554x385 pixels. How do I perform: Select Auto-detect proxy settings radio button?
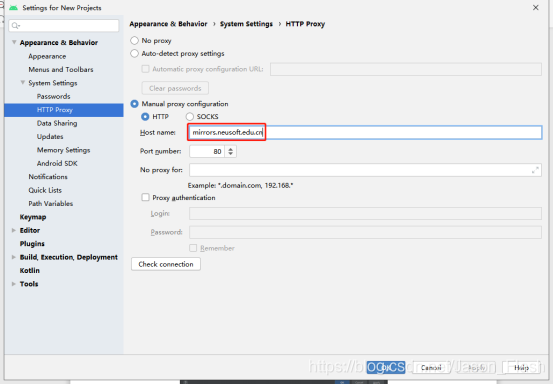click(x=134, y=54)
